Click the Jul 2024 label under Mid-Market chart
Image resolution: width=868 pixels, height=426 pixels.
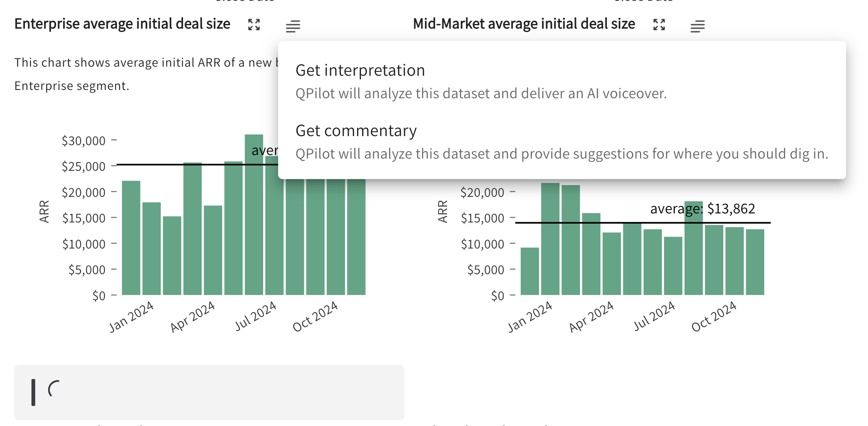pyautogui.click(x=655, y=317)
